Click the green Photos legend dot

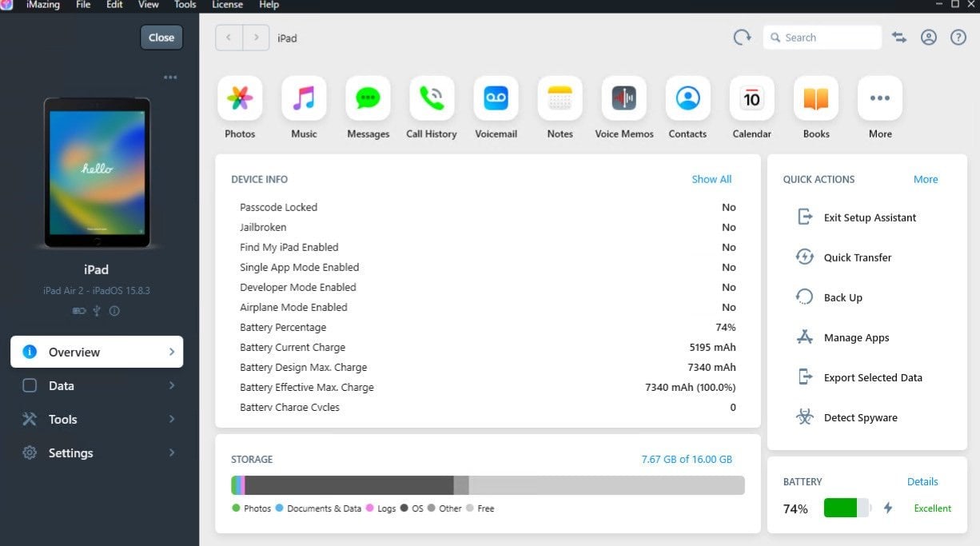click(236, 508)
